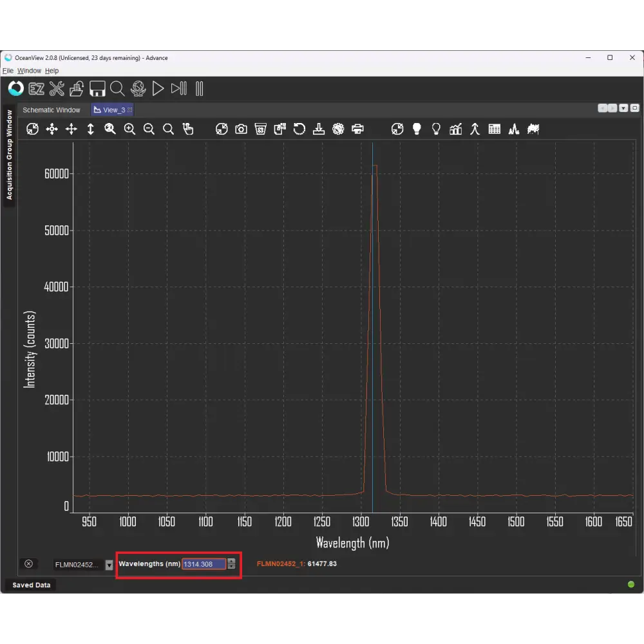Click the camera snapshot icon
The image size is (644, 644).
pos(241,129)
